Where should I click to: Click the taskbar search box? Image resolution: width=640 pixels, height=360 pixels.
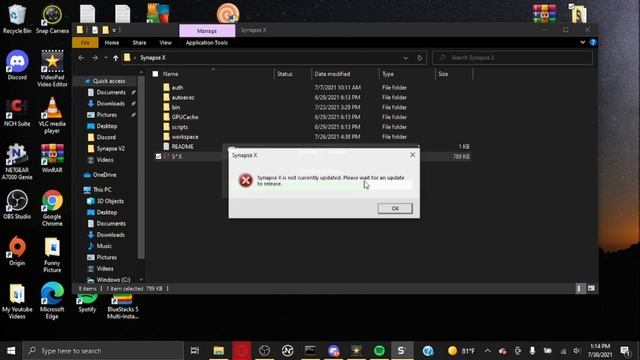103,351
